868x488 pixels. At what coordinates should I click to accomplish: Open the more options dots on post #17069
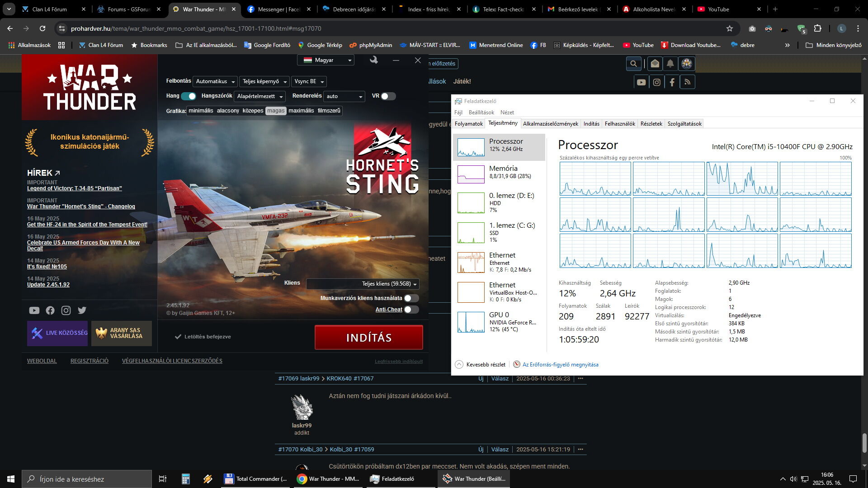tap(580, 379)
